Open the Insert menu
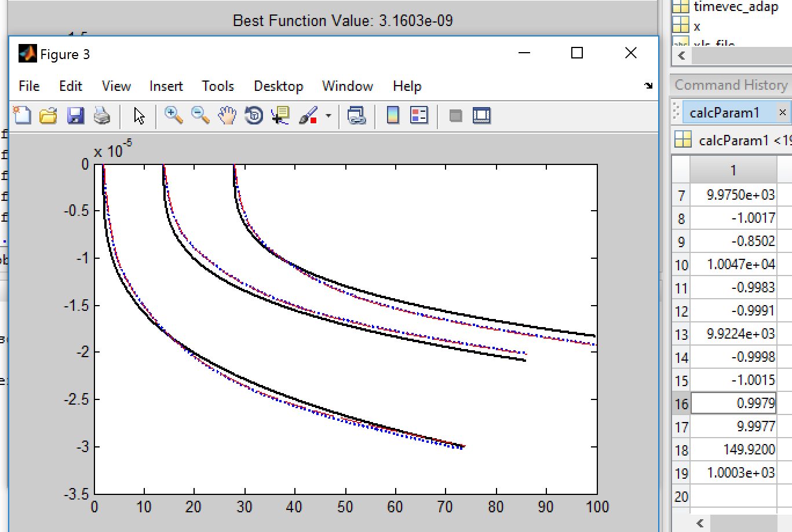Image resolution: width=792 pixels, height=532 pixels. click(x=166, y=86)
